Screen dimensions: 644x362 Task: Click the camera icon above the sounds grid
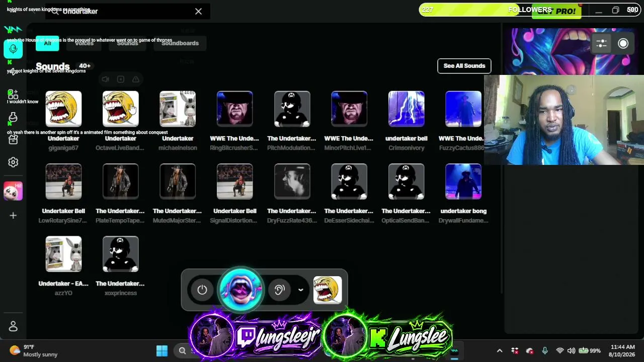pos(105,79)
